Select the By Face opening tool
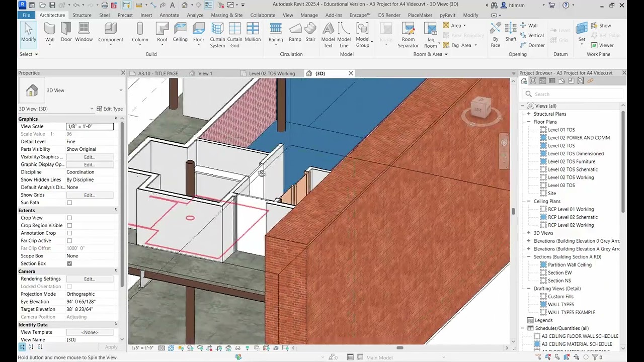Viewport: 644px width, 362px height. pos(496,35)
